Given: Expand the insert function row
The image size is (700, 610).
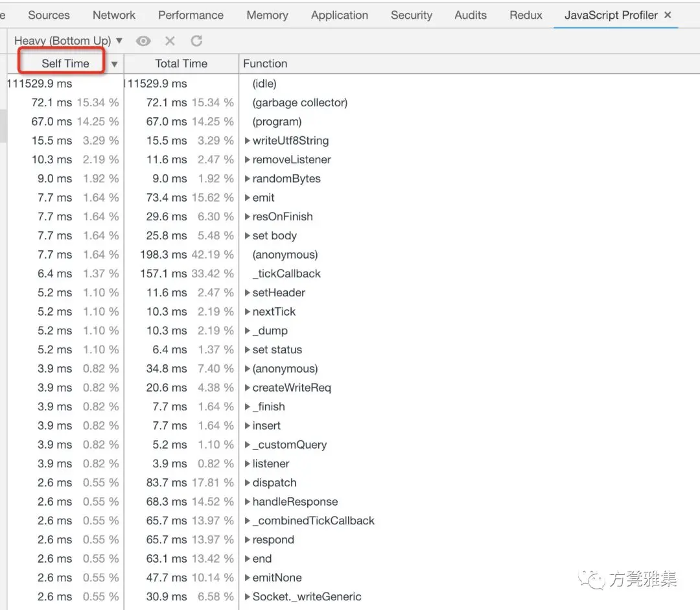Looking at the screenshot, I should point(248,426).
